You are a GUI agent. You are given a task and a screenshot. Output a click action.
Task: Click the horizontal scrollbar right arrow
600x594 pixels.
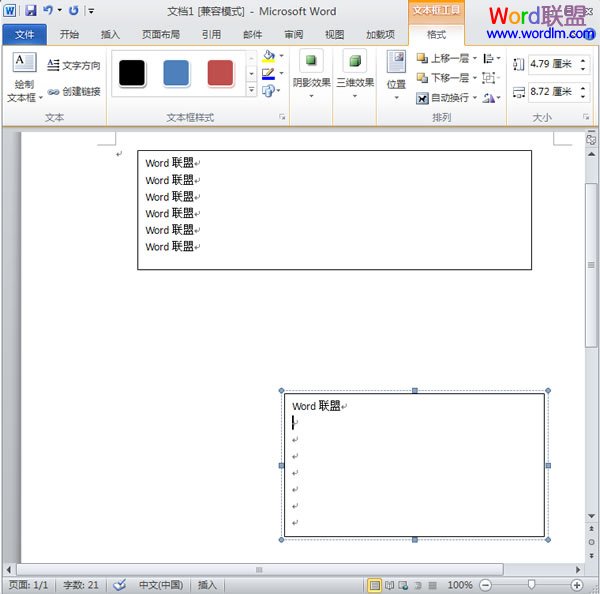tap(578, 570)
